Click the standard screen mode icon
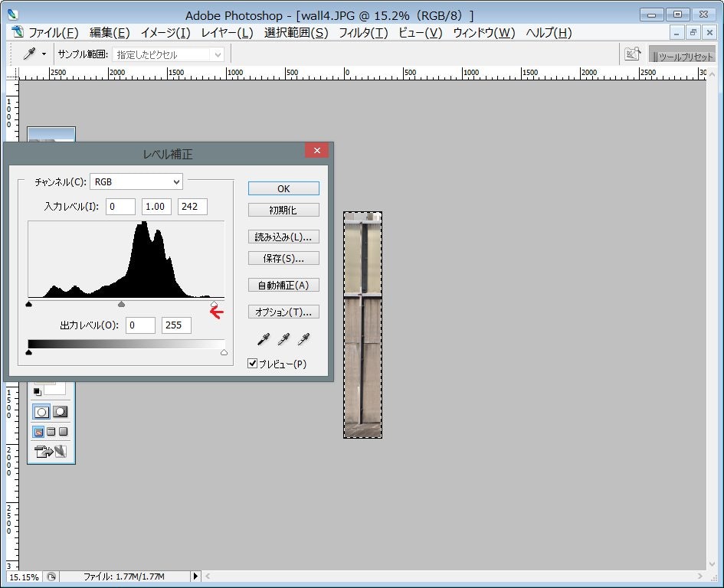 click(x=39, y=431)
